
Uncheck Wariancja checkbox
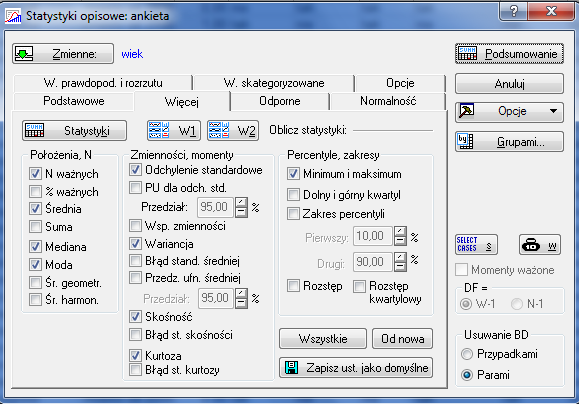[136, 244]
